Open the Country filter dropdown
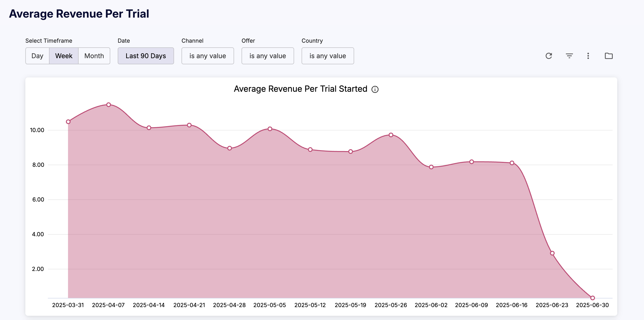 [x=327, y=56]
